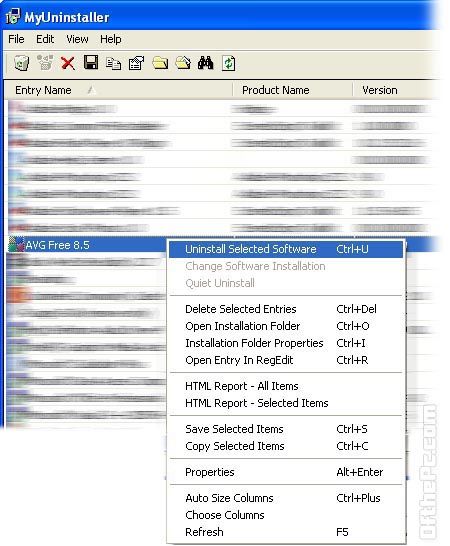Open the properties toolbar icon

pyautogui.click(x=137, y=63)
